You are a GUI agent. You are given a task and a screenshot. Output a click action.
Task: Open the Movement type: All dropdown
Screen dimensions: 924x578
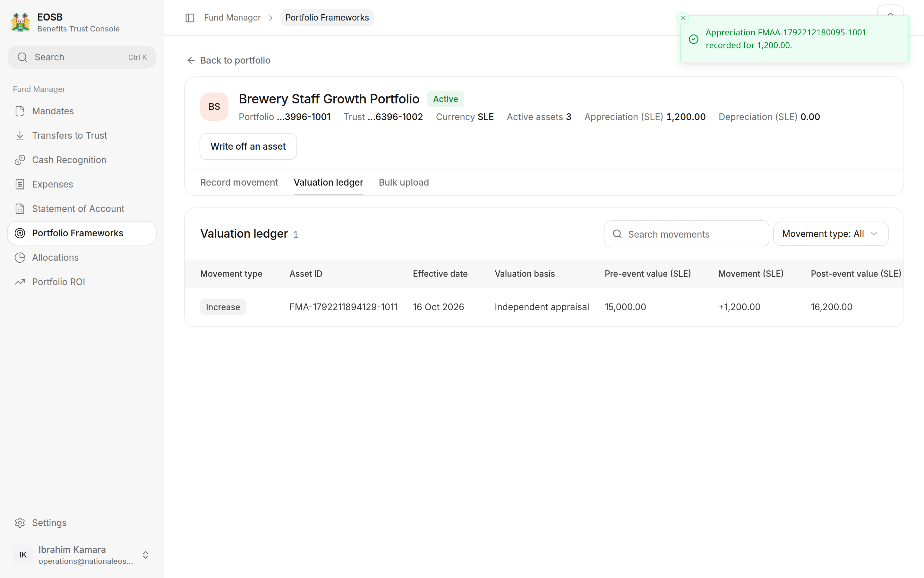click(x=830, y=234)
